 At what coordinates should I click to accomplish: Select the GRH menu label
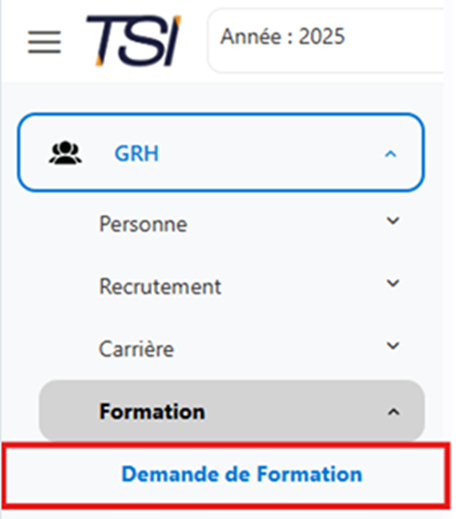137,154
